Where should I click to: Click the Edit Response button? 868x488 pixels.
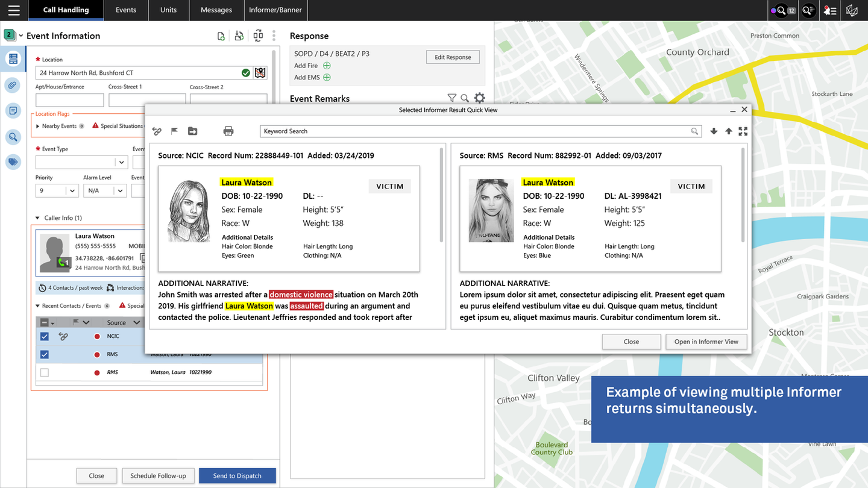click(453, 57)
